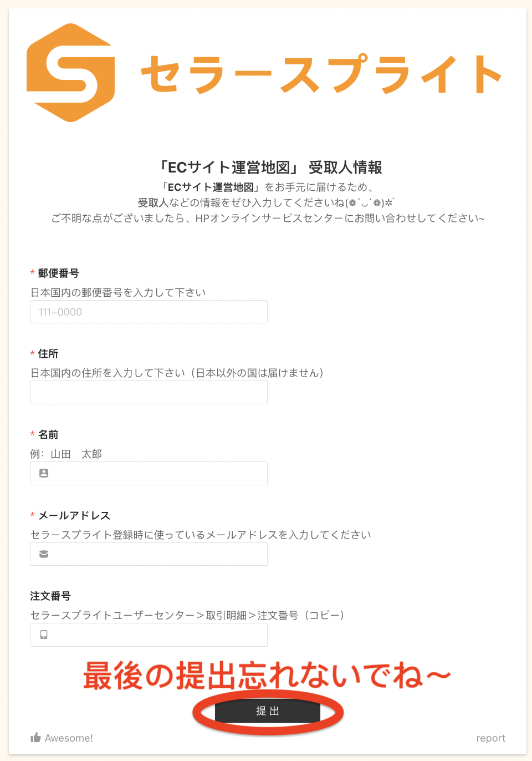Click the 名前 field label
The height and width of the screenshot is (761, 532).
click(x=48, y=434)
